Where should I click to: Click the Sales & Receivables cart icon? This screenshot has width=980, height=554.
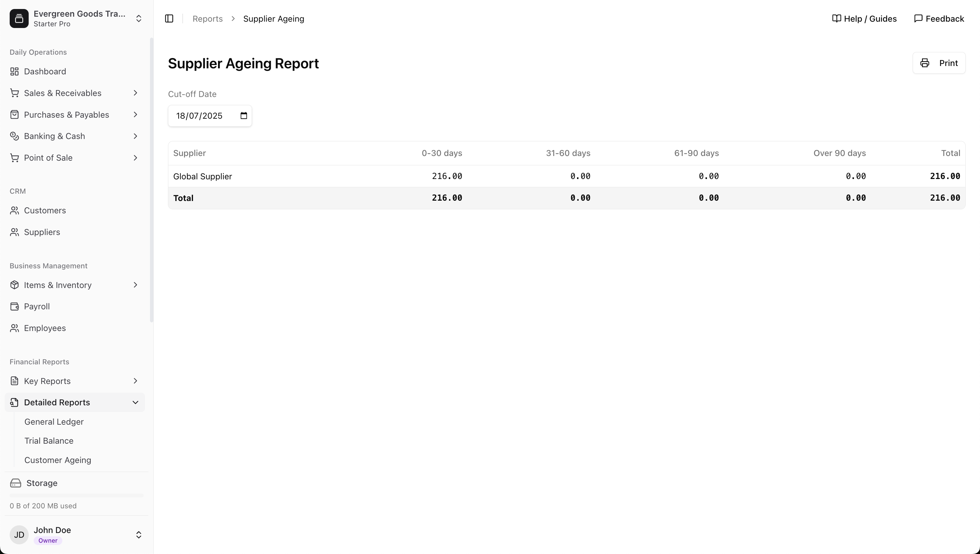pos(14,93)
